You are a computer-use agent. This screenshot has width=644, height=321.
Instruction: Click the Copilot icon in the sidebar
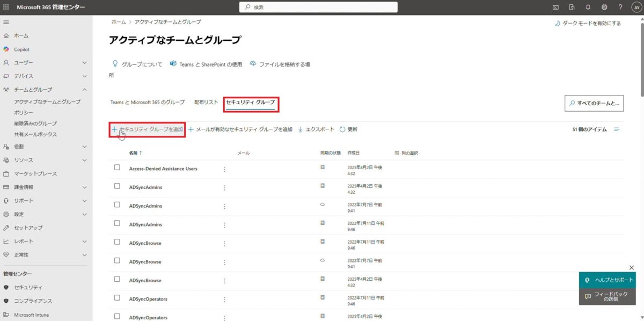tap(5, 49)
